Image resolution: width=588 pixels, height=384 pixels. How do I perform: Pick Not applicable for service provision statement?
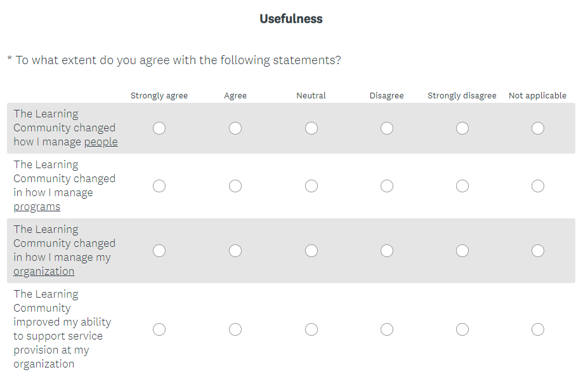point(538,329)
